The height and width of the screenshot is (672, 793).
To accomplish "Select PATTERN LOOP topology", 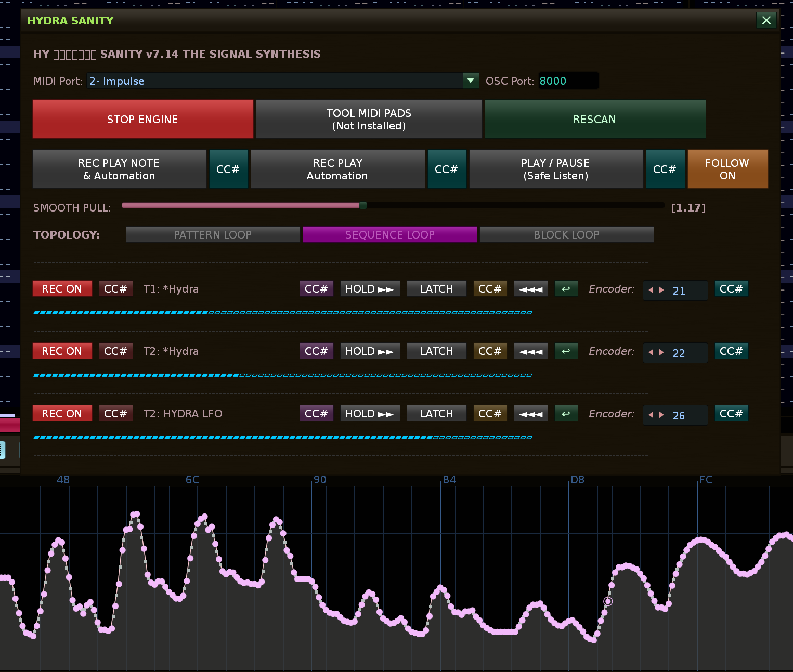I will point(213,235).
